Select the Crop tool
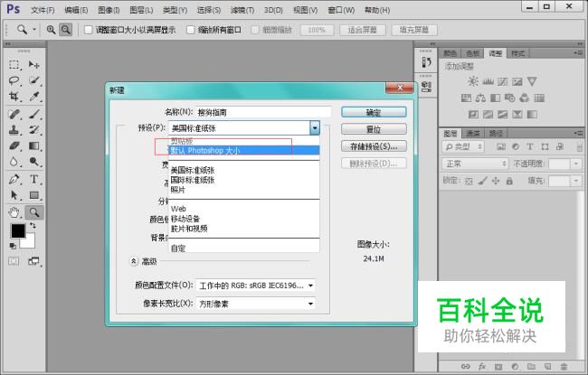This screenshot has width=588, height=375. (14, 97)
